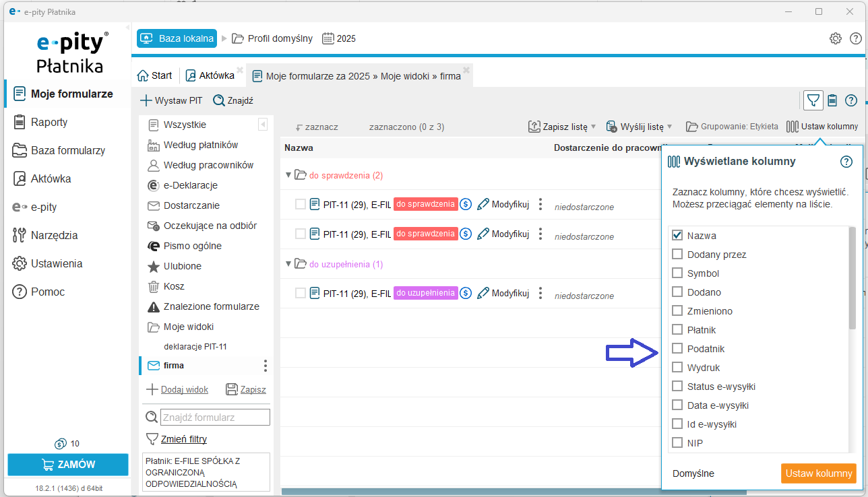The image size is (868, 497).
Task: Click the filter funnel icon in toolbar
Action: tap(813, 100)
